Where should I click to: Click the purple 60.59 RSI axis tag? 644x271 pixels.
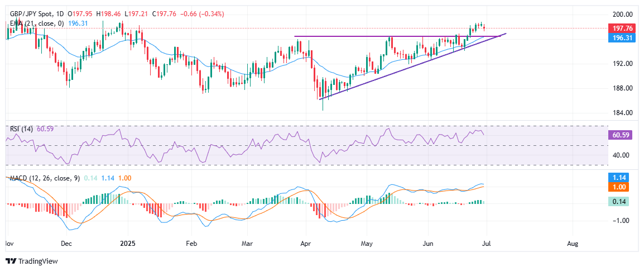click(623, 134)
